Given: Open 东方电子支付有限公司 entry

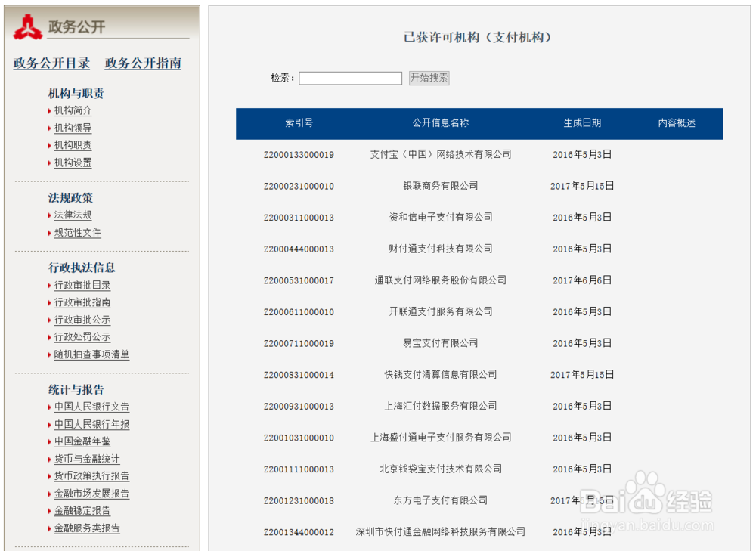Looking at the screenshot, I should [441, 500].
